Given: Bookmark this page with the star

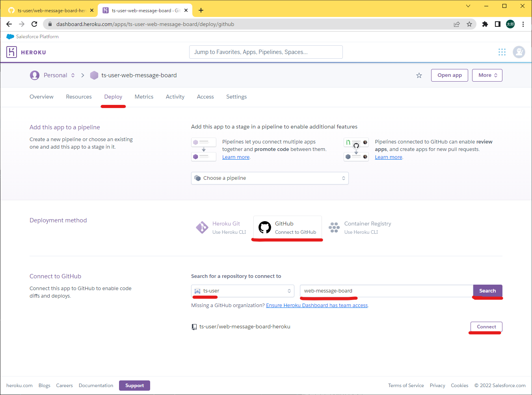Looking at the screenshot, I should pos(469,24).
